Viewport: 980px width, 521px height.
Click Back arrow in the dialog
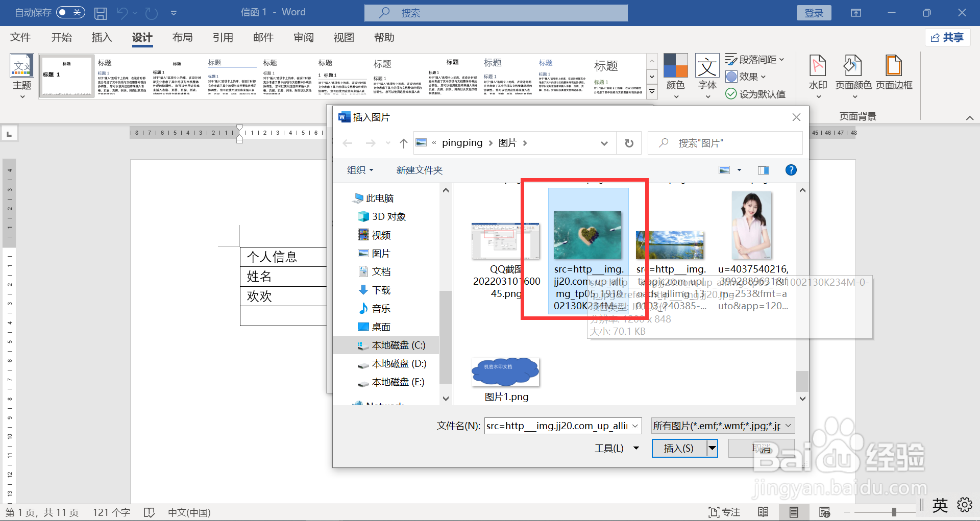(348, 143)
